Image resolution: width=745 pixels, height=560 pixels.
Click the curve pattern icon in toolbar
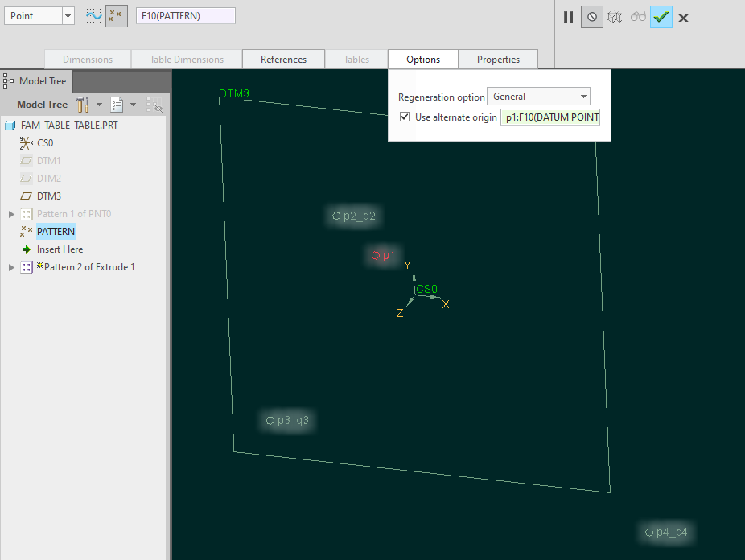(x=93, y=15)
